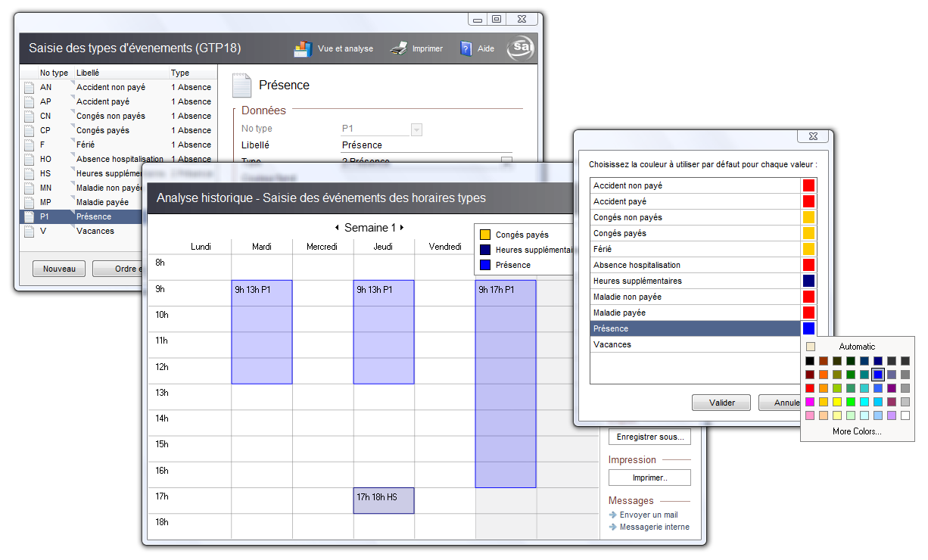Click the Imprimer printer icon in toolbar
Image resolution: width=928 pixels, height=560 pixels.
tap(399, 48)
